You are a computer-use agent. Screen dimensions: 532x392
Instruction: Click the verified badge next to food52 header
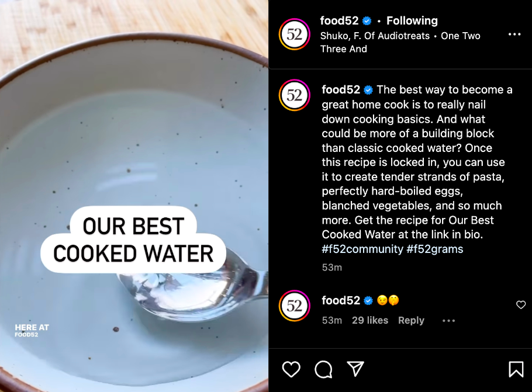367,20
